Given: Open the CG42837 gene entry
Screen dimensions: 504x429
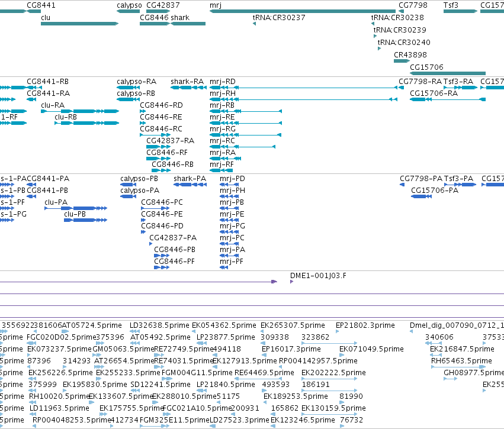Looking at the screenshot, I should pyautogui.click(x=157, y=11).
